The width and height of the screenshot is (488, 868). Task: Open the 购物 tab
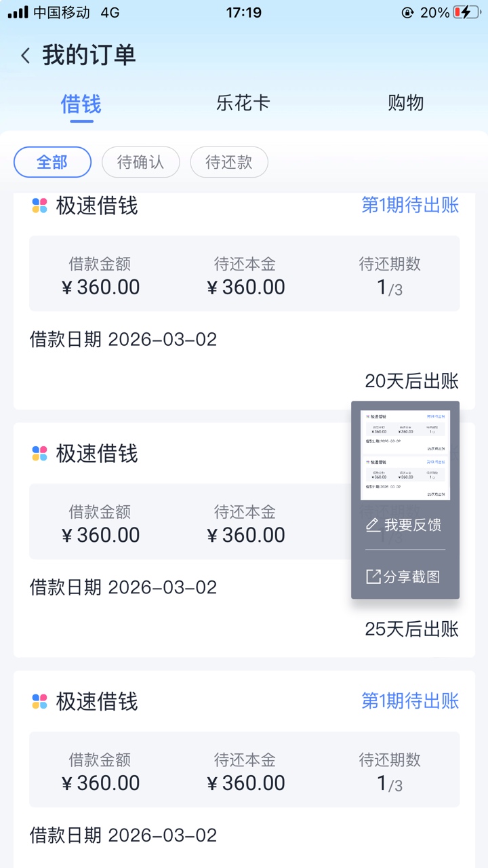pos(406,103)
